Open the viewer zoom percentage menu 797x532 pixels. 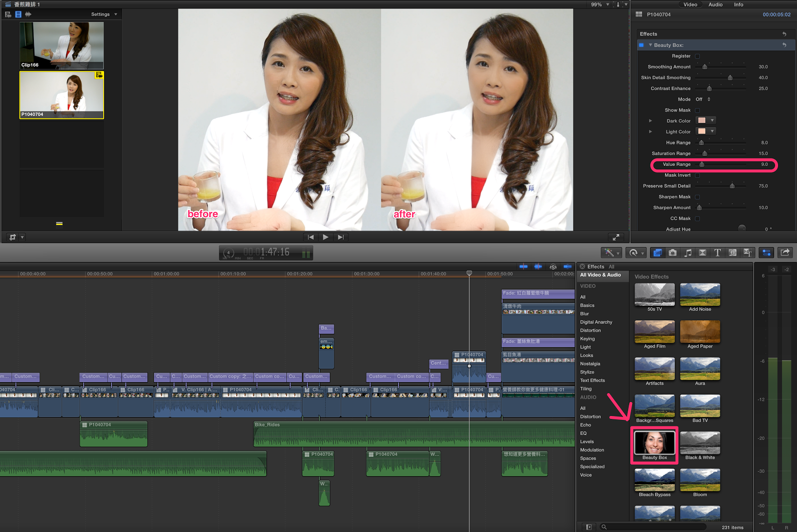pyautogui.click(x=600, y=4)
